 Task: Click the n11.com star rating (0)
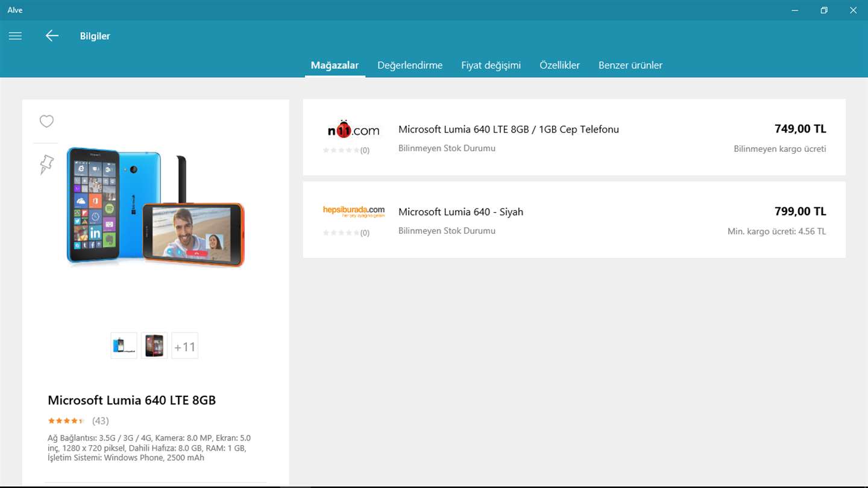[x=346, y=150]
